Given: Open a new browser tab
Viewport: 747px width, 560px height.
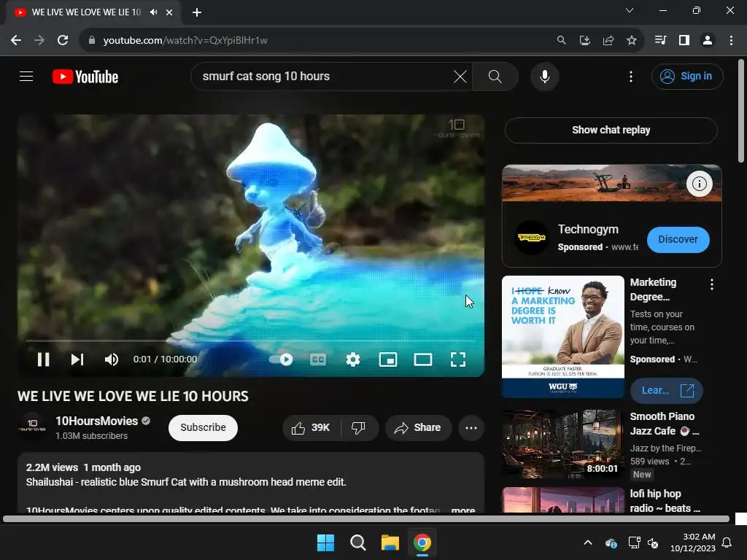Looking at the screenshot, I should [x=197, y=12].
